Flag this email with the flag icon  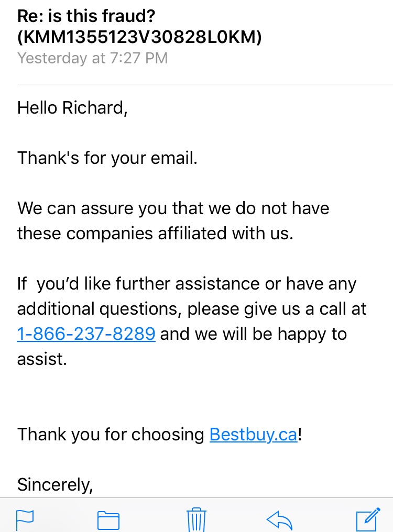(25, 520)
